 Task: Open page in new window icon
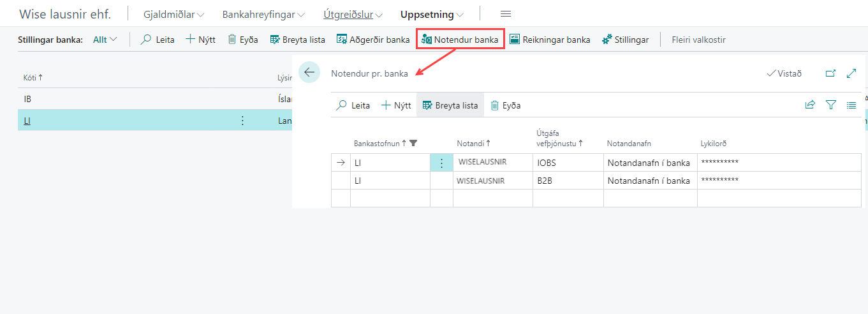click(830, 73)
